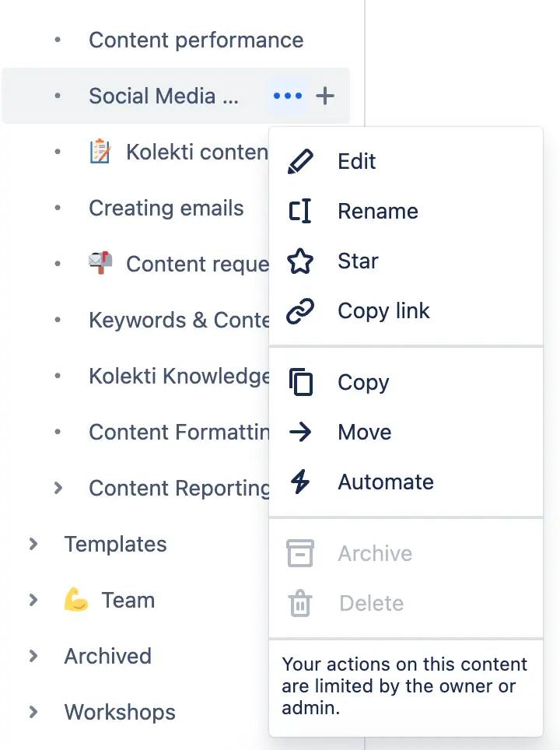
Task: Click the Move arrow icon
Action: pyautogui.click(x=301, y=432)
